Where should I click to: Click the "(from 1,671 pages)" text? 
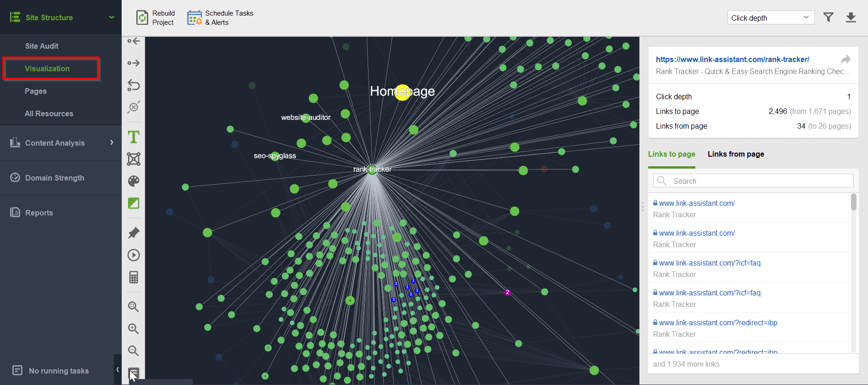pos(820,111)
